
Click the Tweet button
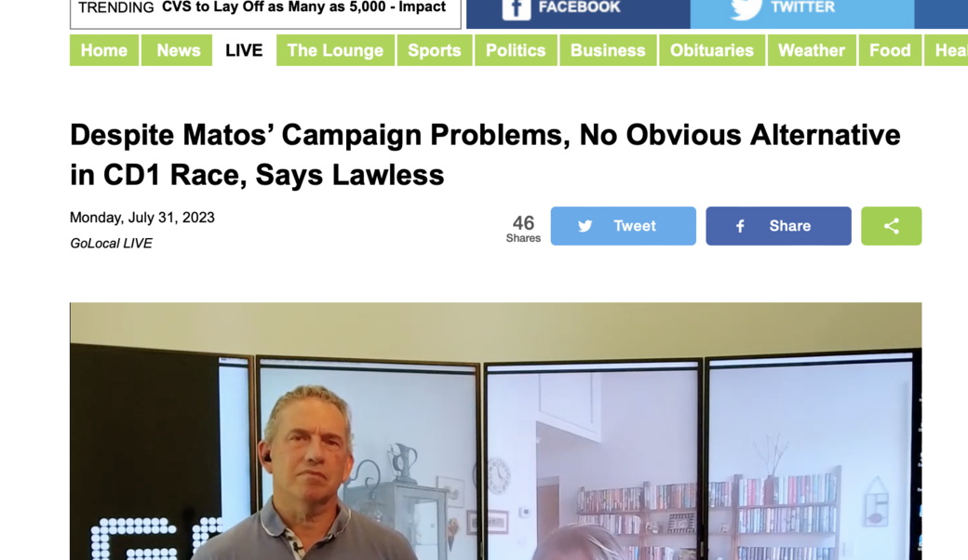623,226
